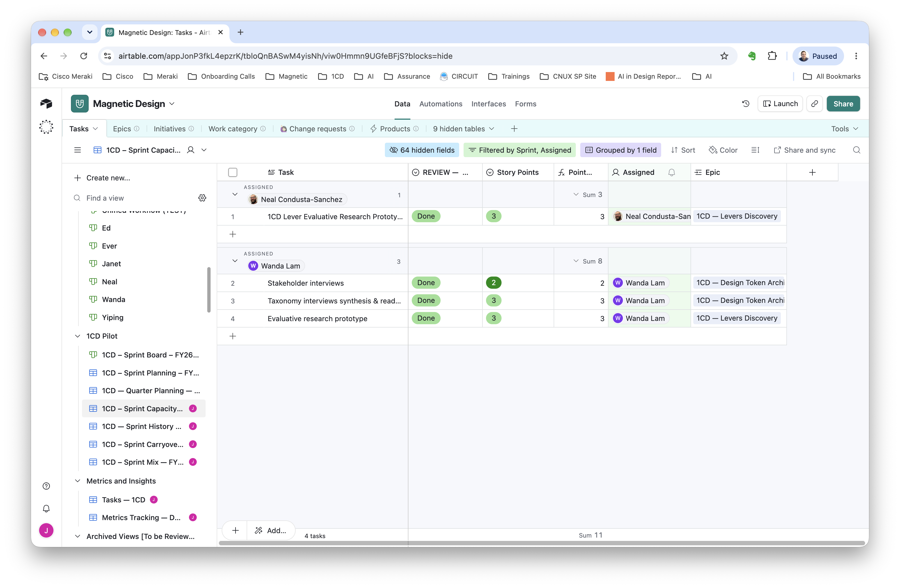Add record plus below Neal's group
Screen dimensions: 900x588
click(232, 234)
